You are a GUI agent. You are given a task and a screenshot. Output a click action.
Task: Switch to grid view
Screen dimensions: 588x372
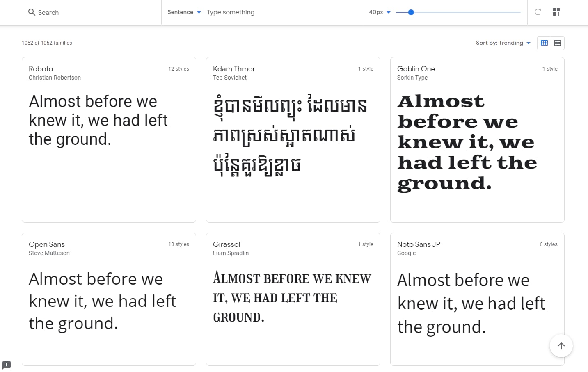[x=544, y=43]
